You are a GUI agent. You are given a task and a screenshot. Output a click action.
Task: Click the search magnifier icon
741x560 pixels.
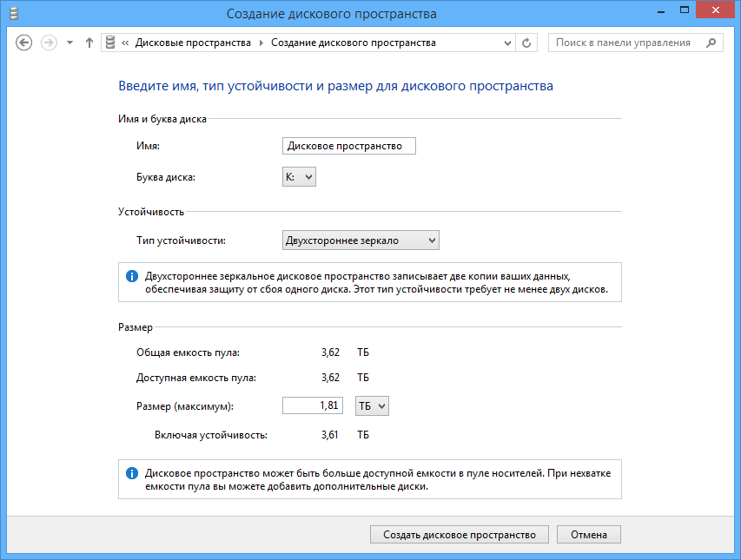click(710, 42)
